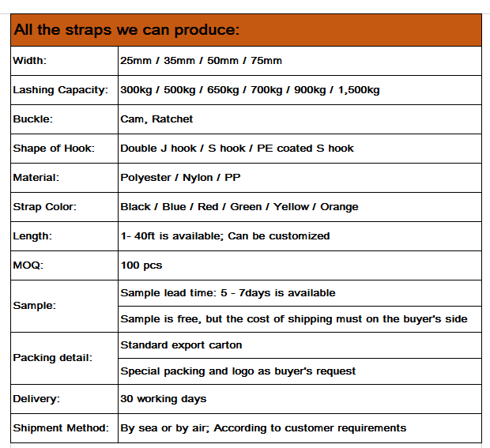The width and height of the screenshot is (490, 448).
Task: Click the '25mm / 35mm / 50mm / 75mm' cell
Action: point(300,61)
